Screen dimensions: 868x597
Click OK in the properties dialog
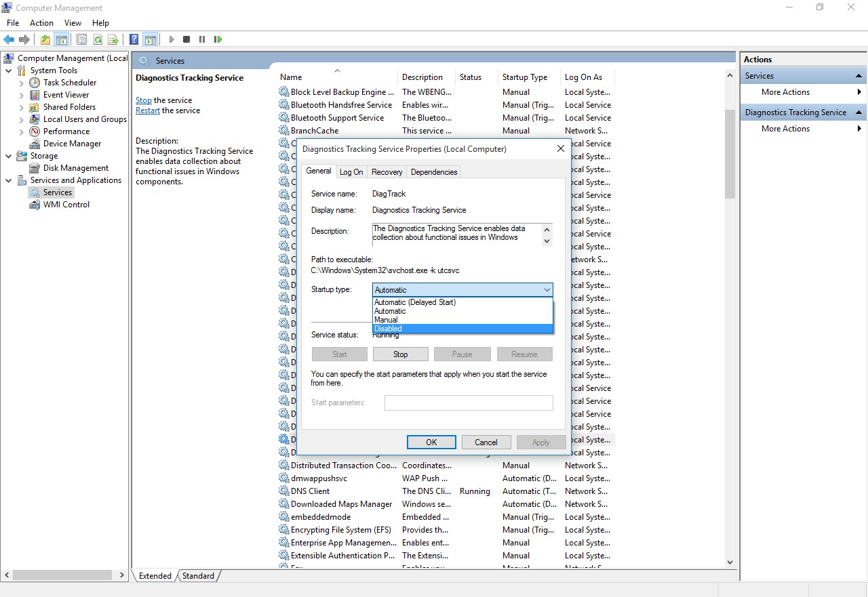coord(431,442)
